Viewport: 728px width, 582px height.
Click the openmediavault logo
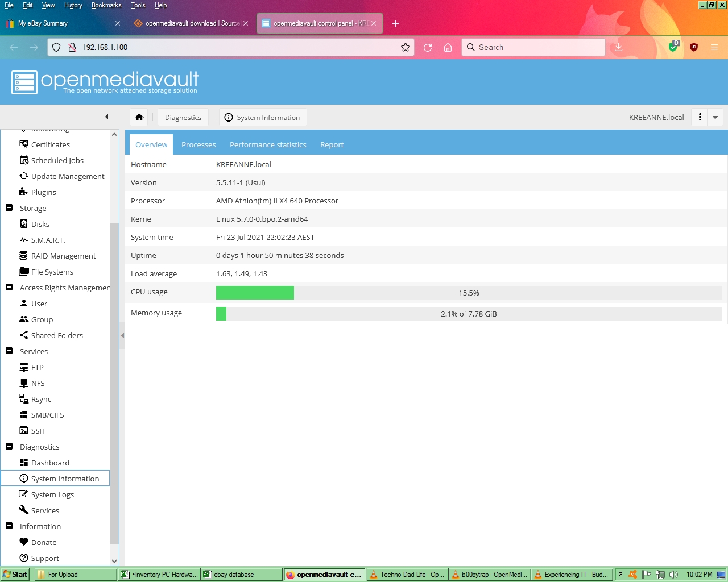pyautogui.click(x=105, y=82)
